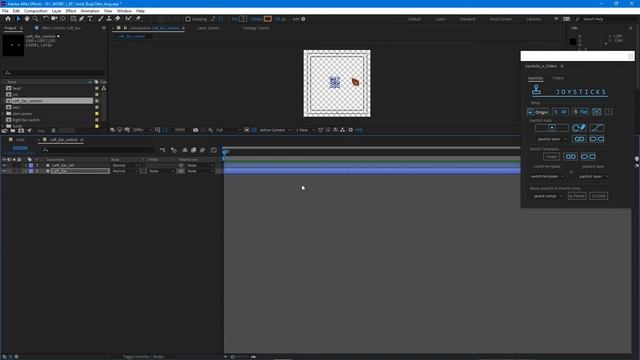Open the Window menu
The height and width of the screenshot is (360, 640).
[x=124, y=11]
